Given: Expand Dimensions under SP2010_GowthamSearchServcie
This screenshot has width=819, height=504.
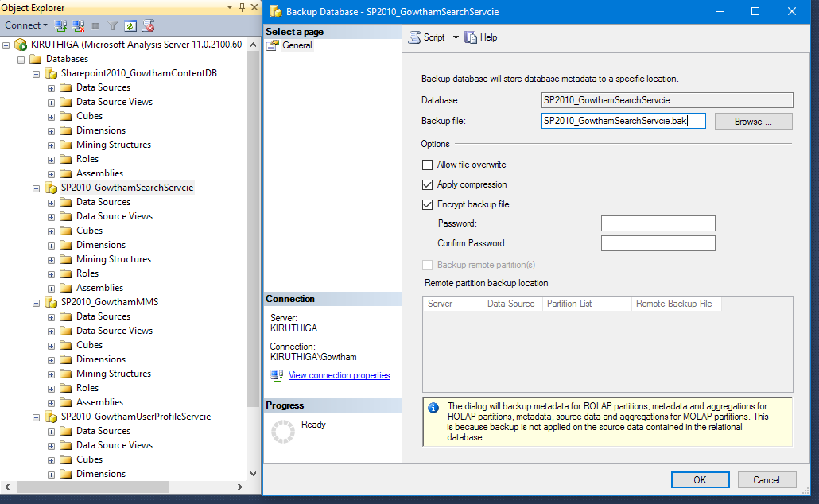Looking at the screenshot, I should (51, 246).
